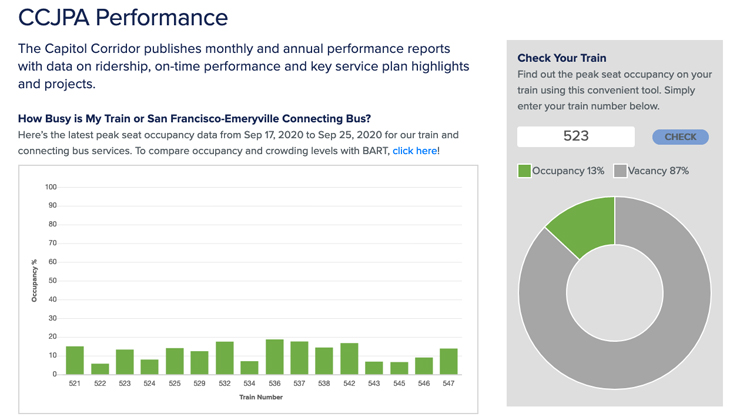740x420 pixels.
Task: Click the bar for train 525
Action: 175,361
